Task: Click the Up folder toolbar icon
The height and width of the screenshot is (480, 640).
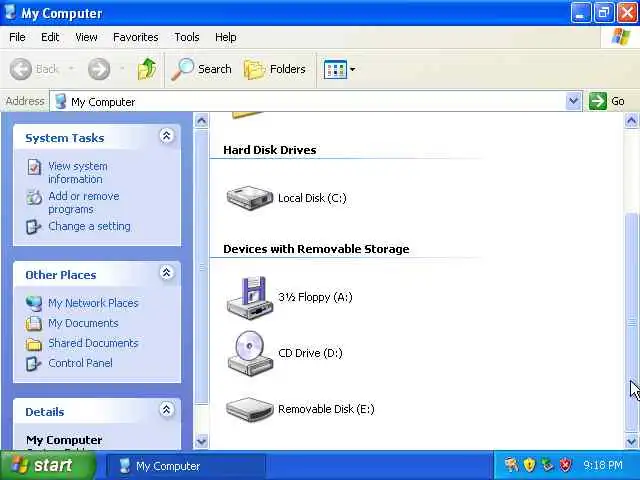Action: coord(147,69)
